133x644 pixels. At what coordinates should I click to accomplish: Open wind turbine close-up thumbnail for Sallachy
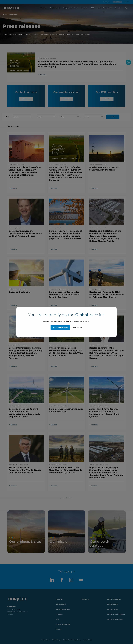pos(66,273)
